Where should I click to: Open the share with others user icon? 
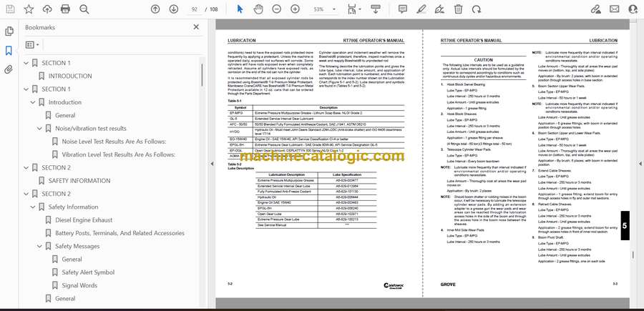(x=633, y=9)
